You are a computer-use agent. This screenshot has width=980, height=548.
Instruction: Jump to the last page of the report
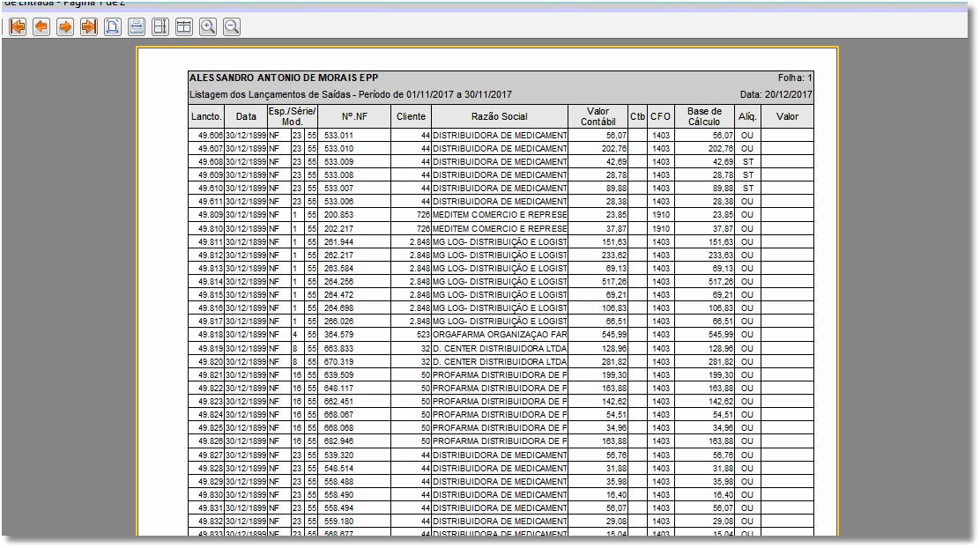(89, 26)
